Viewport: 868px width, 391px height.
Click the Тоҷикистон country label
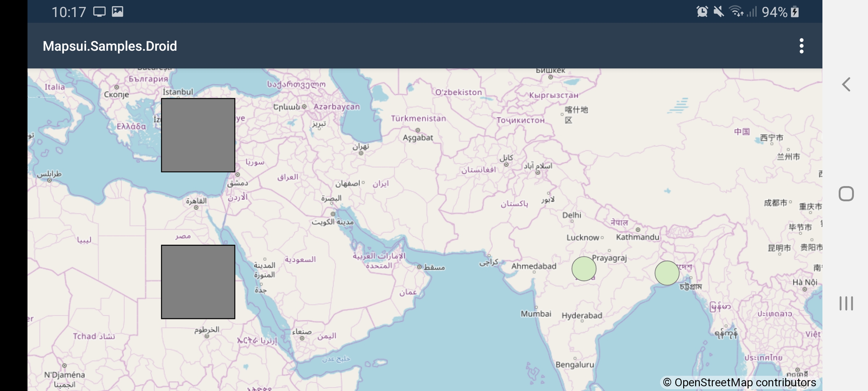click(520, 120)
